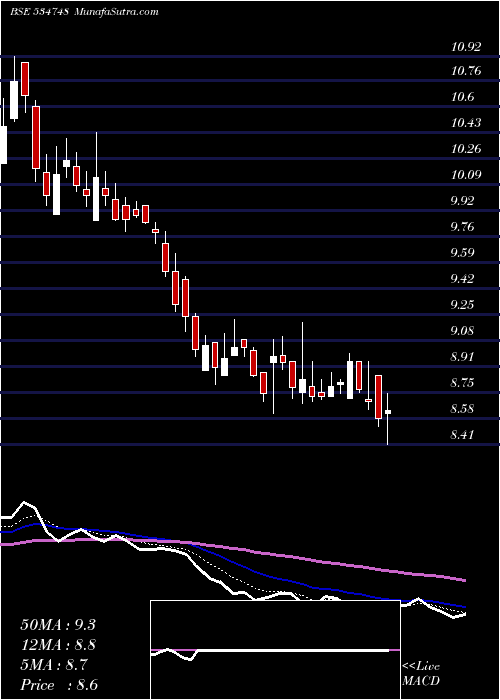500x700 pixels.
Task: Click the tall red candle below 10.92
Action: click(25, 79)
